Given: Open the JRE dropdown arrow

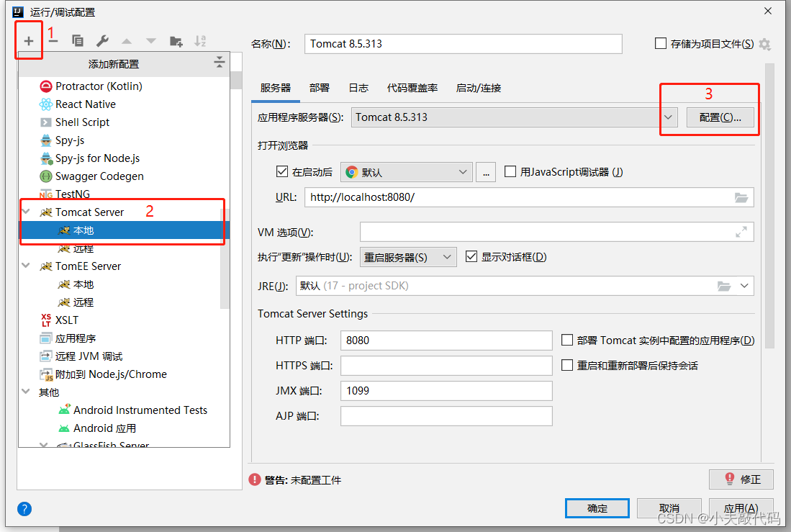Looking at the screenshot, I should (744, 286).
